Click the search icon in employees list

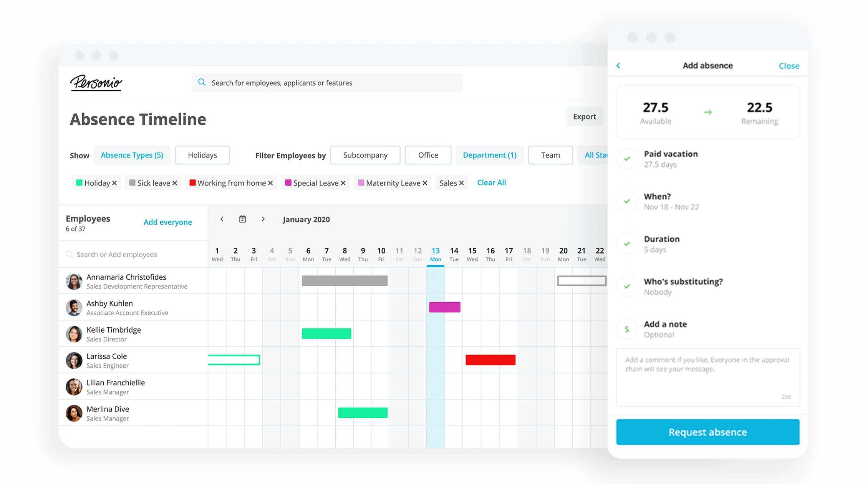click(70, 254)
